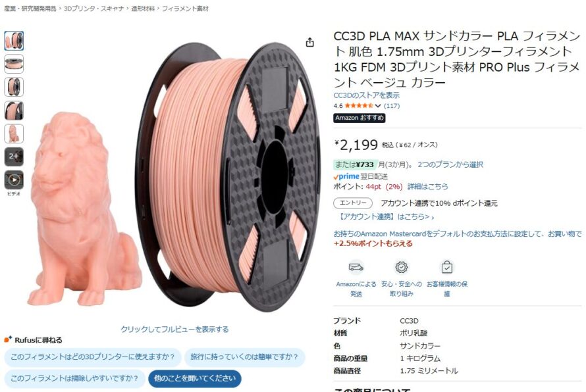
Task: Select the lion figure thumbnail
Action: [14, 134]
